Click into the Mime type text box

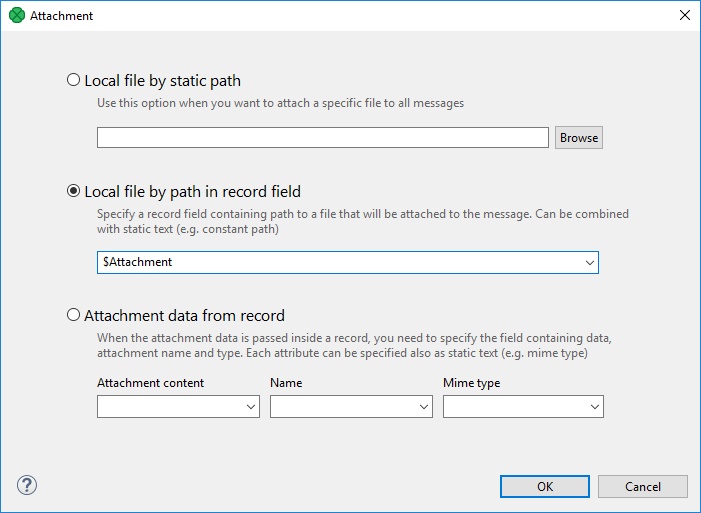(514, 407)
